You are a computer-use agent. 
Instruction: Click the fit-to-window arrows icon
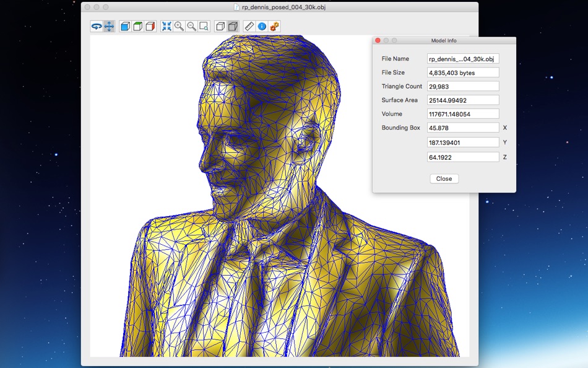point(166,27)
